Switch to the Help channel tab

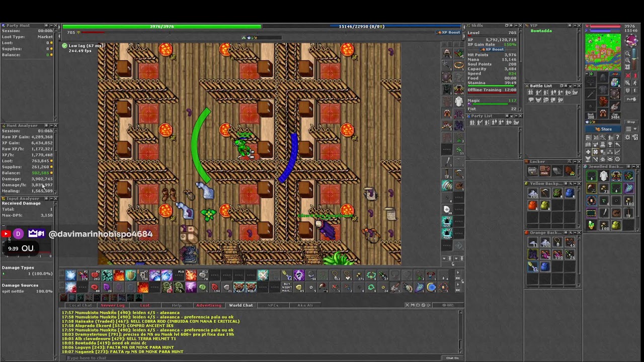[x=177, y=305]
